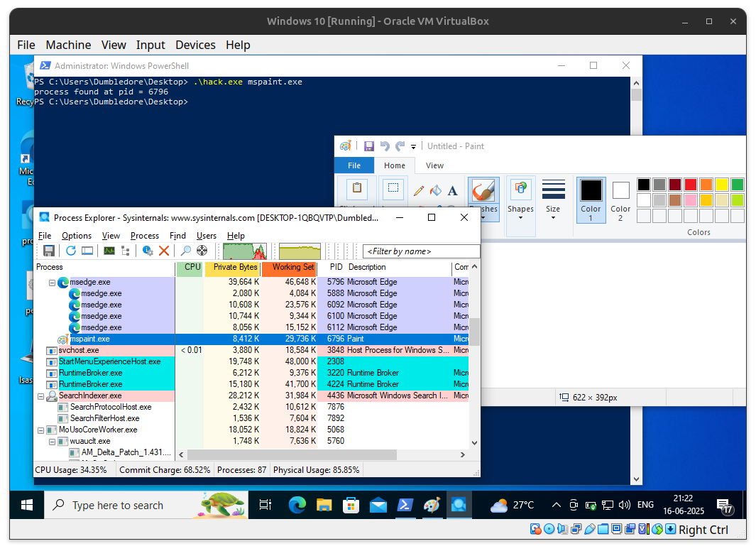This screenshot has width=756, height=551.
Task: Open the Size dropdown in Paint
Action: pyautogui.click(x=553, y=200)
